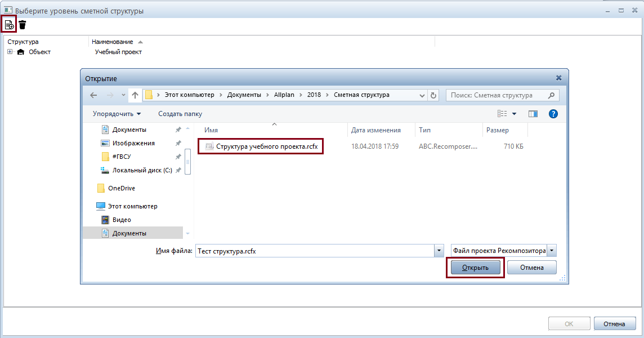Click Сметная структура breadcrumb segment
This screenshot has width=644, height=338.
coord(361,95)
